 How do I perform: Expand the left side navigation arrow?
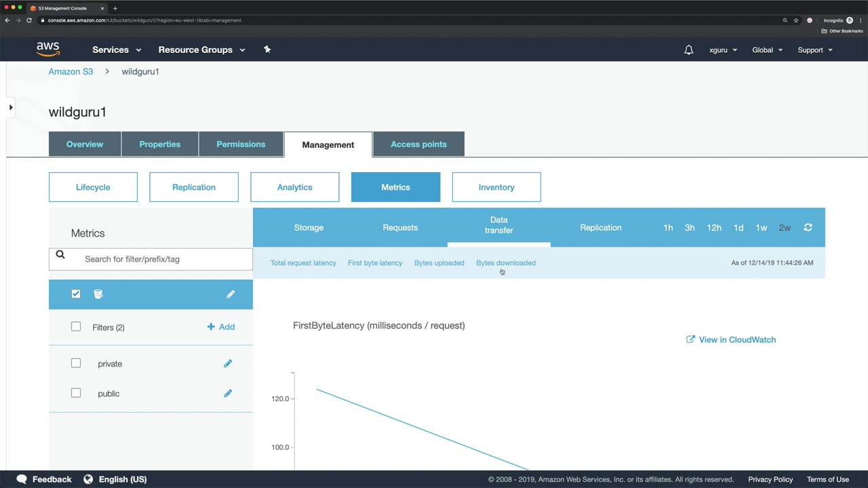click(11, 107)
